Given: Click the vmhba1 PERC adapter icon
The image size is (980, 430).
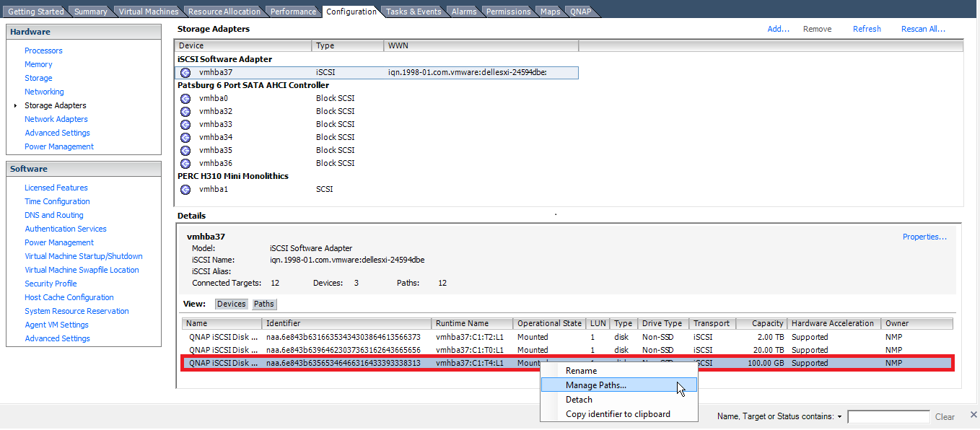Looking at the screenshot, I should tap(185, 190).
